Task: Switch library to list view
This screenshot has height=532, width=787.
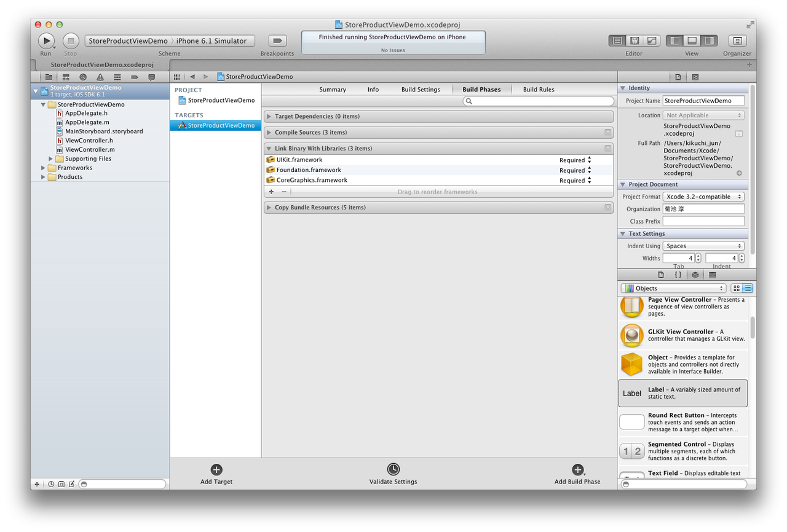Action: click(748, 288)
